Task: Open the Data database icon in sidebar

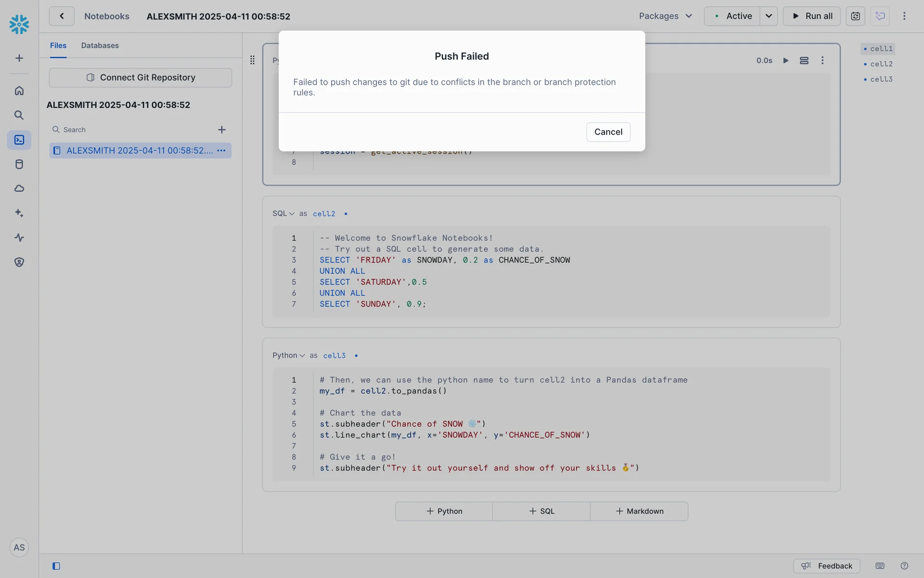Action: [19, 164]
